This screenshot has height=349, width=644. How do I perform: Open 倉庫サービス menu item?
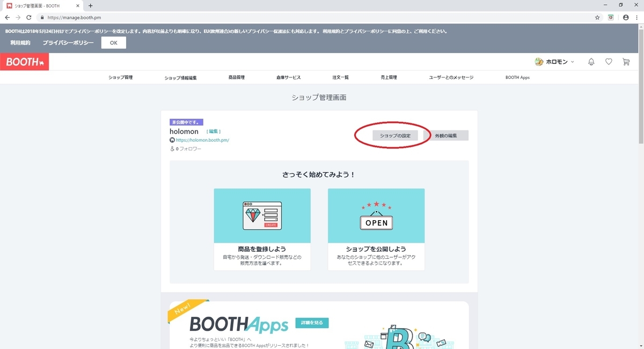coord(289,78)
